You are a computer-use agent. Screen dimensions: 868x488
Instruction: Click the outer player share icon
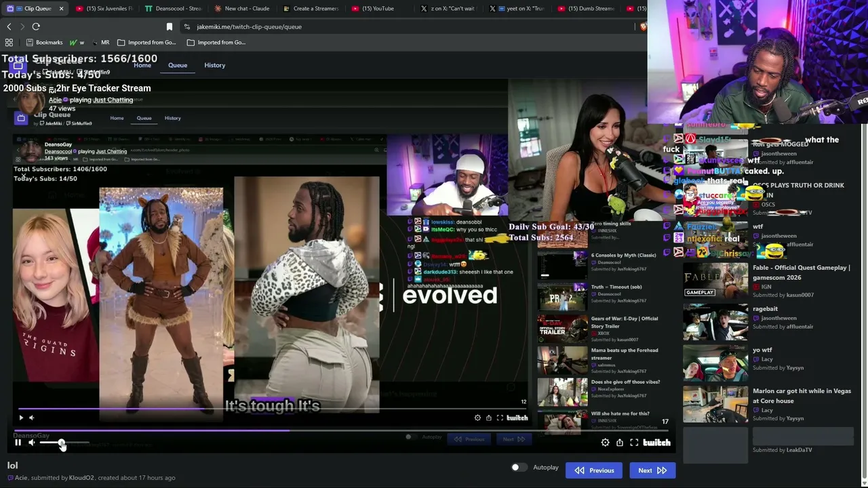(620, 443)
